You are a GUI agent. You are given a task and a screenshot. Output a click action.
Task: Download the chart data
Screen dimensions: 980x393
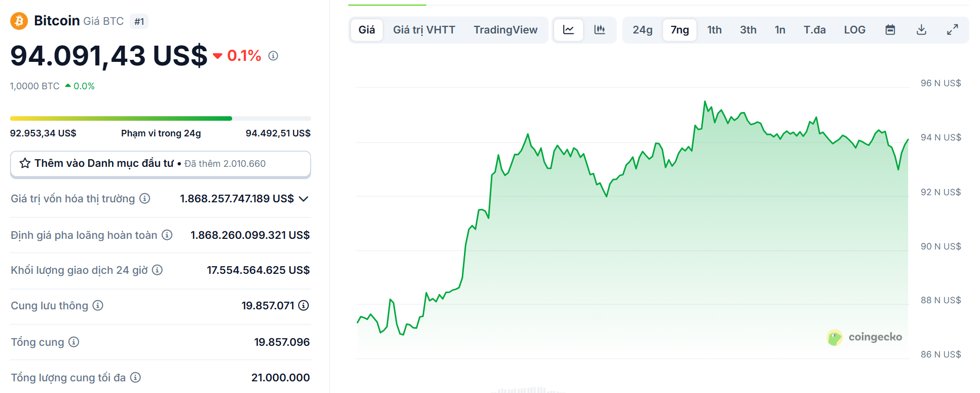click(922, 30)
